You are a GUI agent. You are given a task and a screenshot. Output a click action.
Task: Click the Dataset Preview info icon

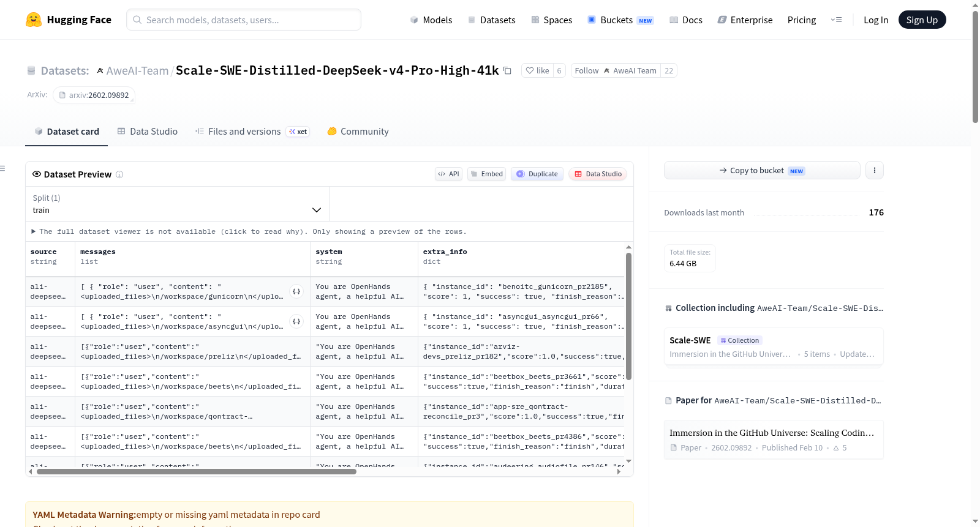pyautogui.click(x=119, y=174)
